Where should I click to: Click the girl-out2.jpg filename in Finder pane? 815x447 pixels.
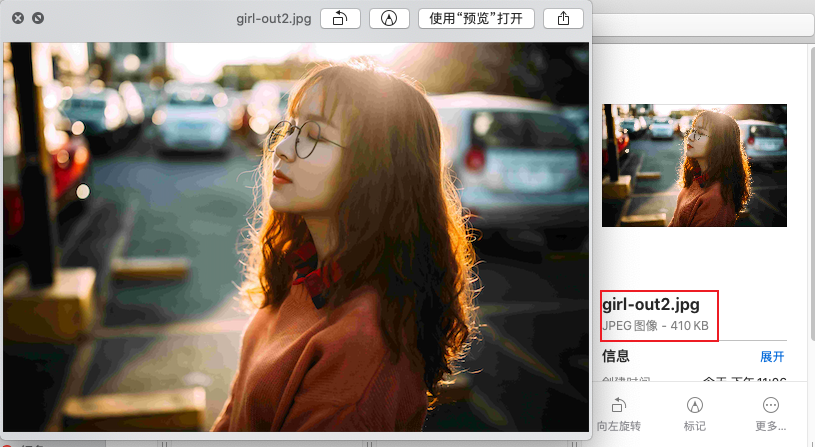pyautogui.click(x=651, y=305)
